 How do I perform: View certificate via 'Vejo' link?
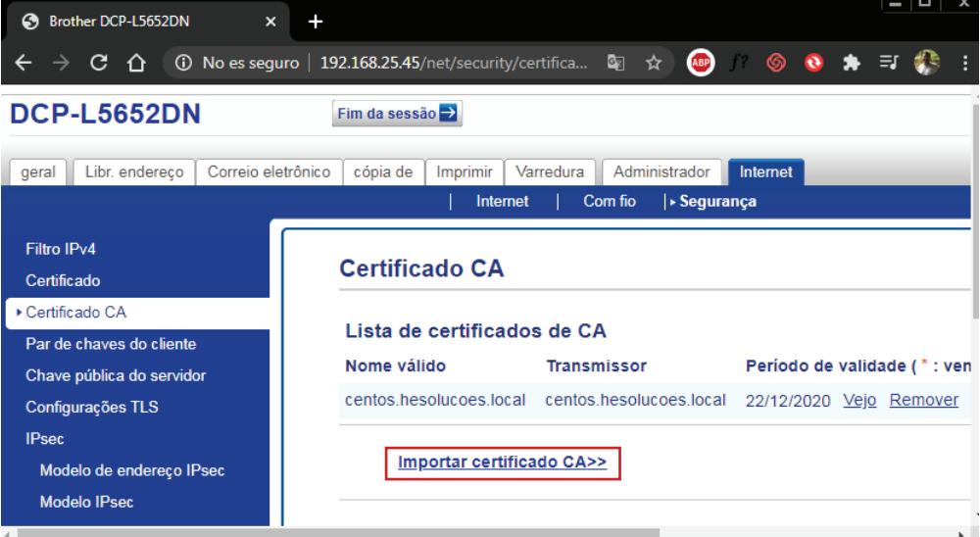click(859, 400)
